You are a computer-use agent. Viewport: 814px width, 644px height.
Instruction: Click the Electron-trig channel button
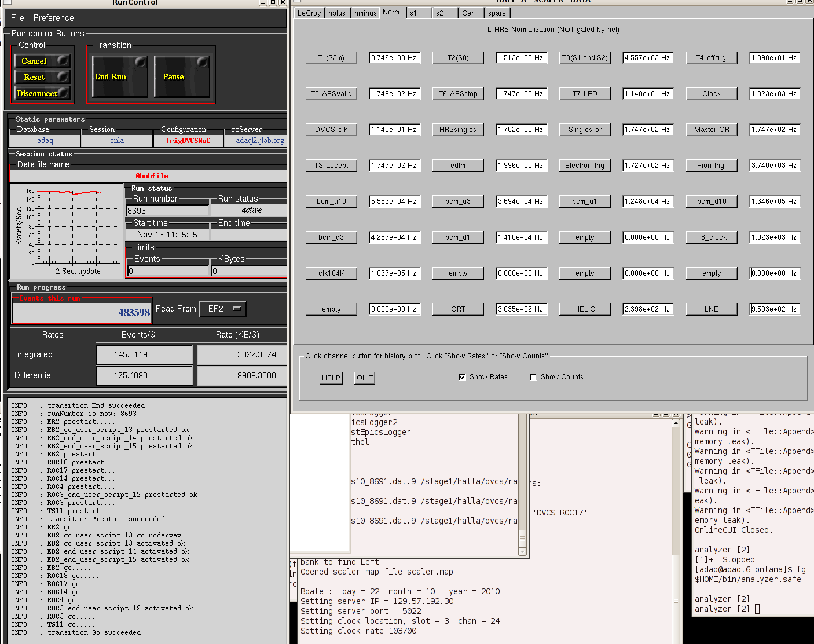(x=585, y=166)
